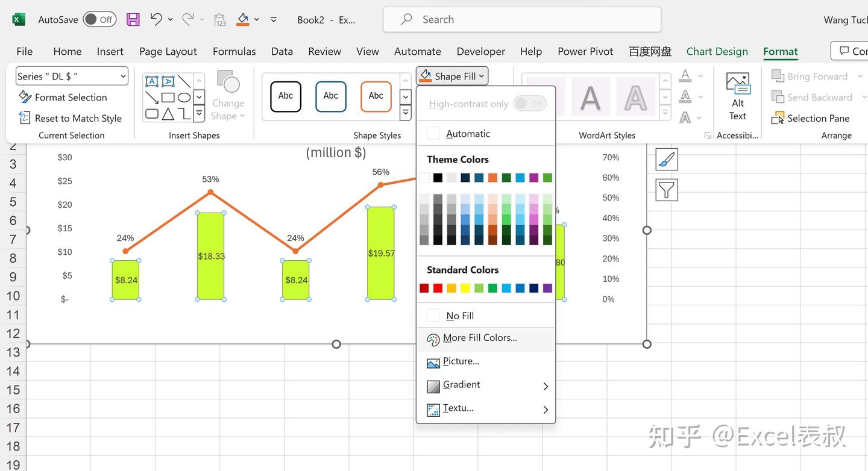Expand the Insert Shapes gallery
The width and height of the screenshot is (868, 471).
[x=200, y=113]
